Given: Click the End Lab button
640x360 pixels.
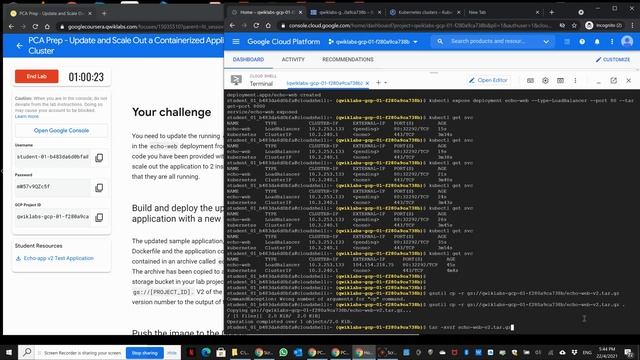Looking at the screenshot, I should pyautogui.click(x=36, y=76).
